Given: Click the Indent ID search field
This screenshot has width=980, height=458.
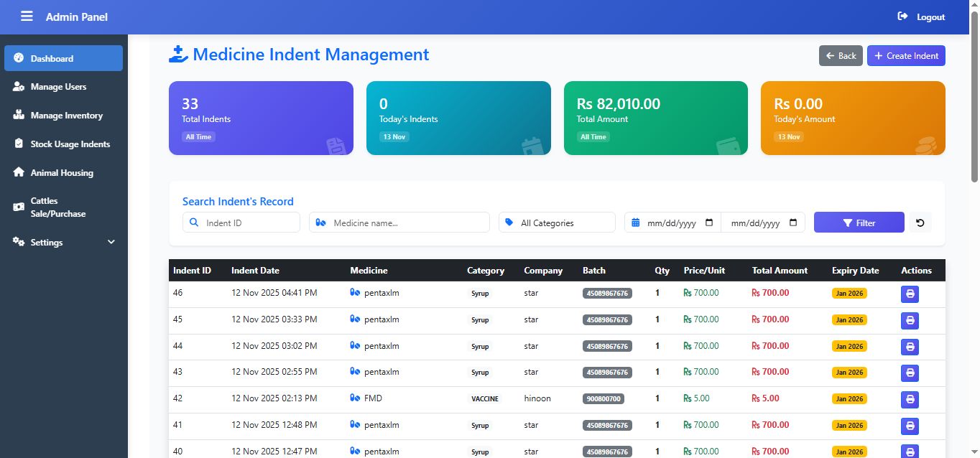Looking at the screenshot, I should click(249, 223).
